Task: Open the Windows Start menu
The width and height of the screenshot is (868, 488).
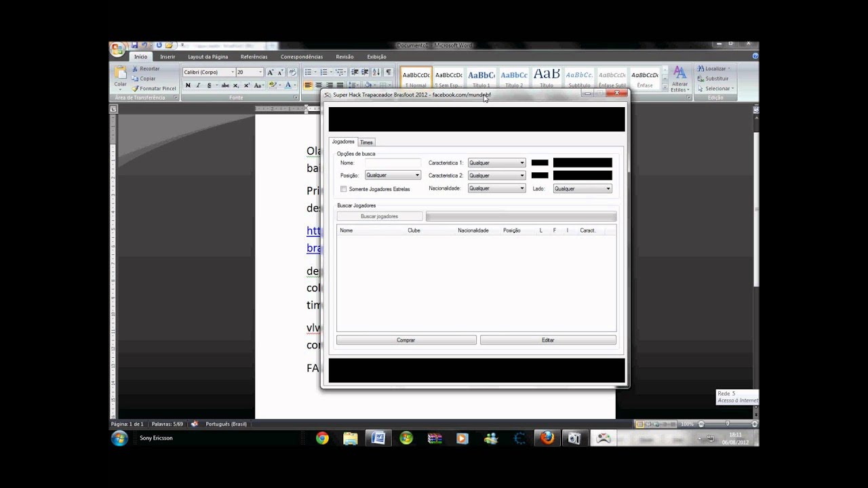Action: pos(119,438)
